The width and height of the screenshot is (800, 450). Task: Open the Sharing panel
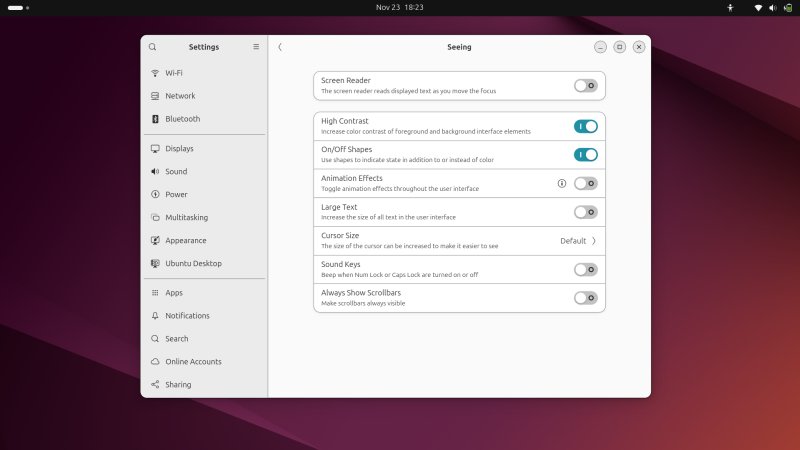[205, 385]
